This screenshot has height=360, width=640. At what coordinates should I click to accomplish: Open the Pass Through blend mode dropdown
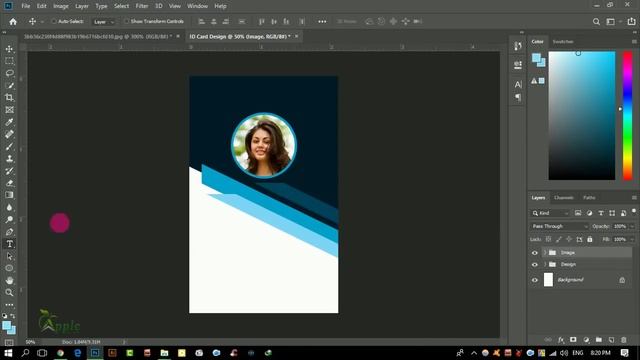[x=559, y=226]
